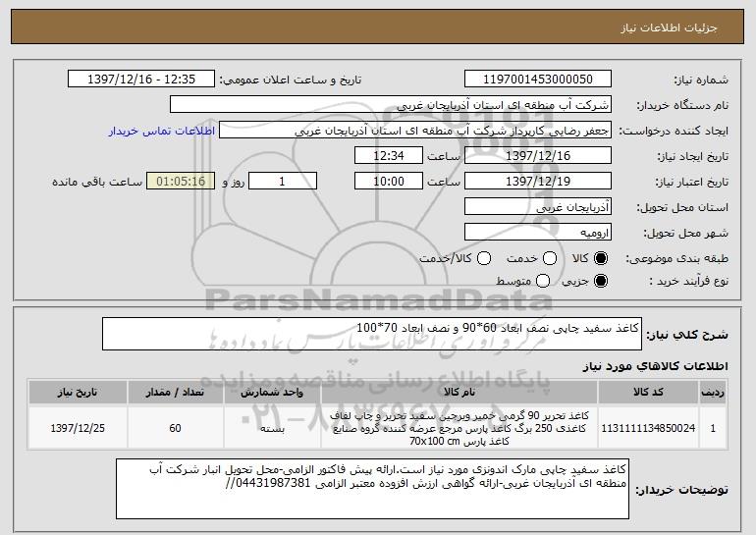
Task: Select the متوسط purchase type radio
Action: coord(543,281)
